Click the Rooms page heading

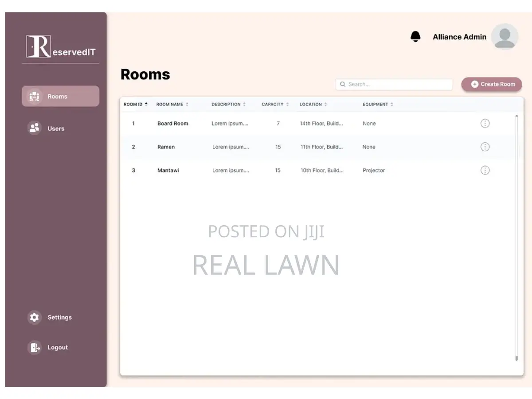click(145, 74)
